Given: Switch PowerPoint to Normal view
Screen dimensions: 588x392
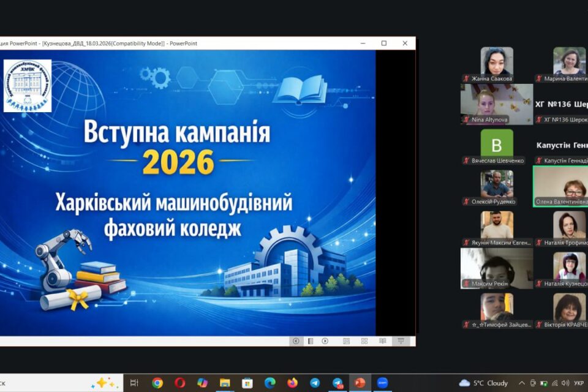Looking at the screenshot, I should pos(347,341).
